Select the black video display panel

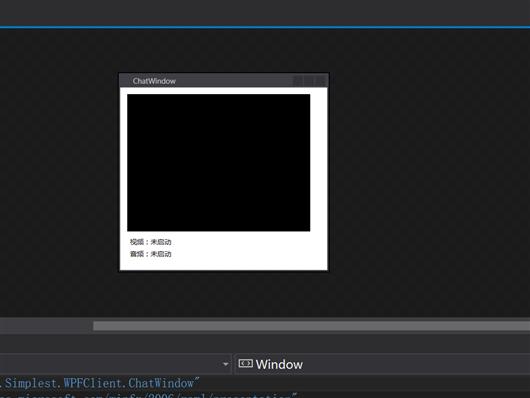(218, 163)
